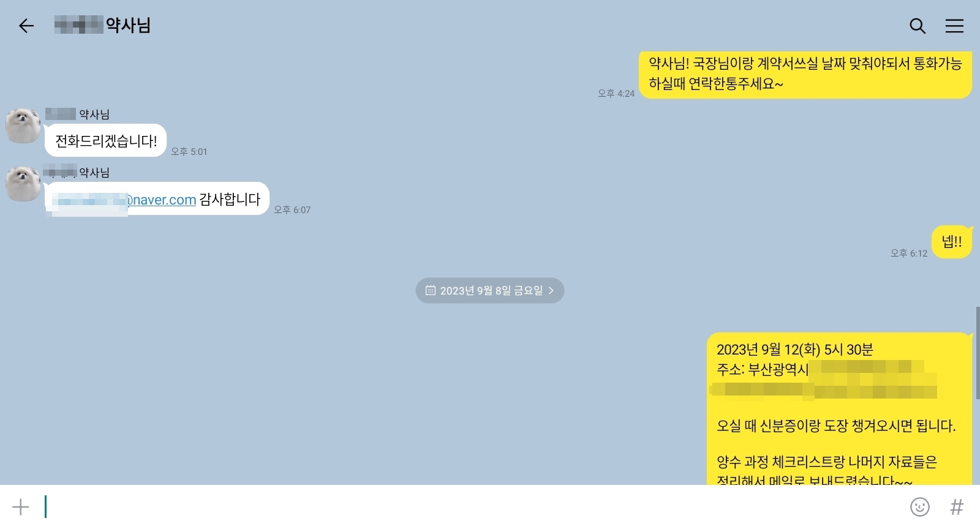This screenshot has width=980, height=529.
Task: Tap the 약사님 chat room title
Action: pos(102,25)
